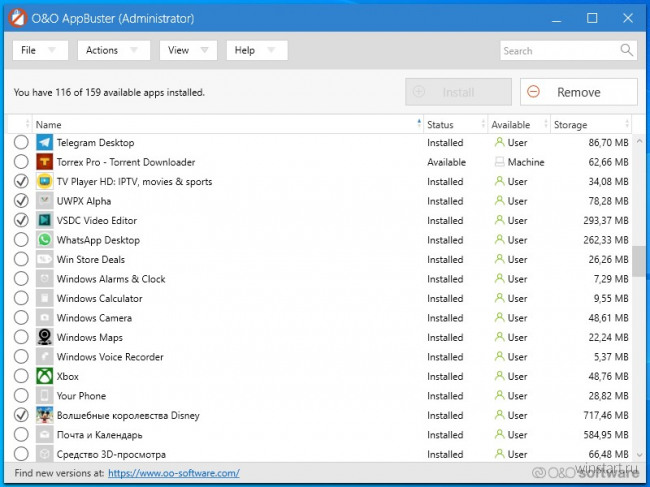Click the Почта и Календарь icon
Viewport: 650px width, 487px height.
[44, 435]
